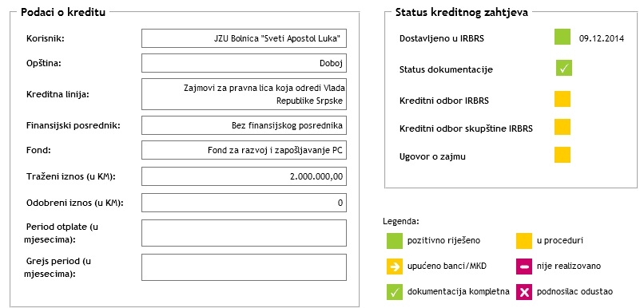Viewport: 644px width, 308px height.
Task: Click the legend checkmark icon dokumentacija kompletna
Action: [x=394, y=292]
